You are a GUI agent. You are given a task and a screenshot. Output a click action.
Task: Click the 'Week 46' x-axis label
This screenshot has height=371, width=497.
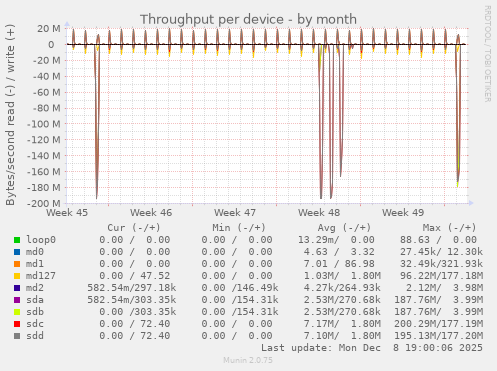click(151, 213)
